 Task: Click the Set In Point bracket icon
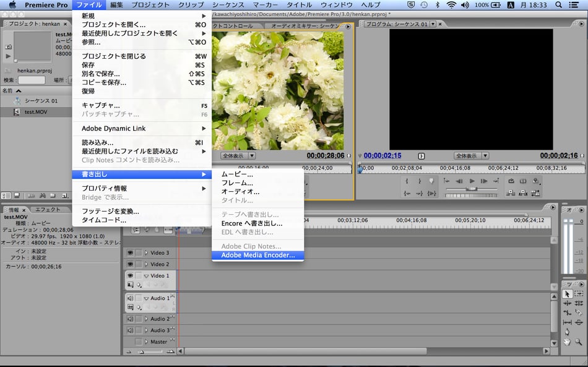[x=407, y=181]
